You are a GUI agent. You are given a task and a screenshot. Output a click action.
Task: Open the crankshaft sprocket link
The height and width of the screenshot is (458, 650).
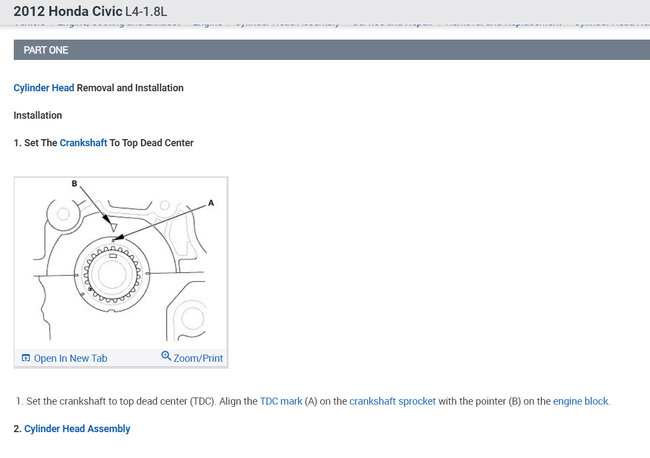tap(393, 401)
